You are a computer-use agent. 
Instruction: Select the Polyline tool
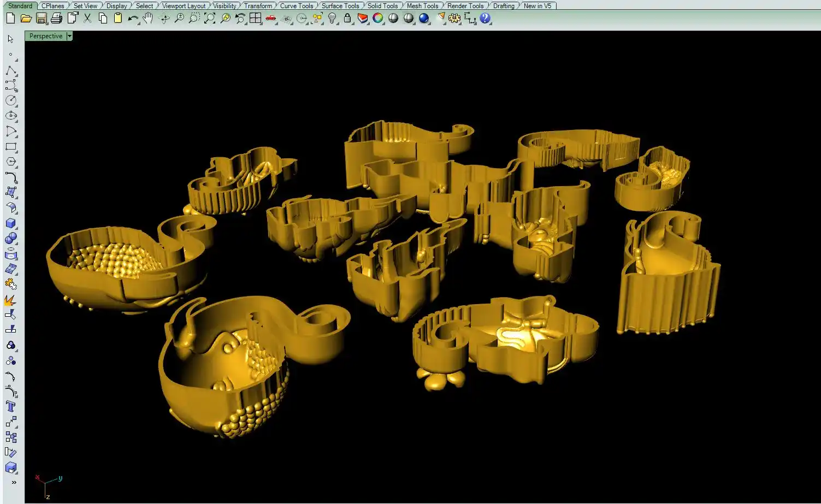(x=10, y=70)
